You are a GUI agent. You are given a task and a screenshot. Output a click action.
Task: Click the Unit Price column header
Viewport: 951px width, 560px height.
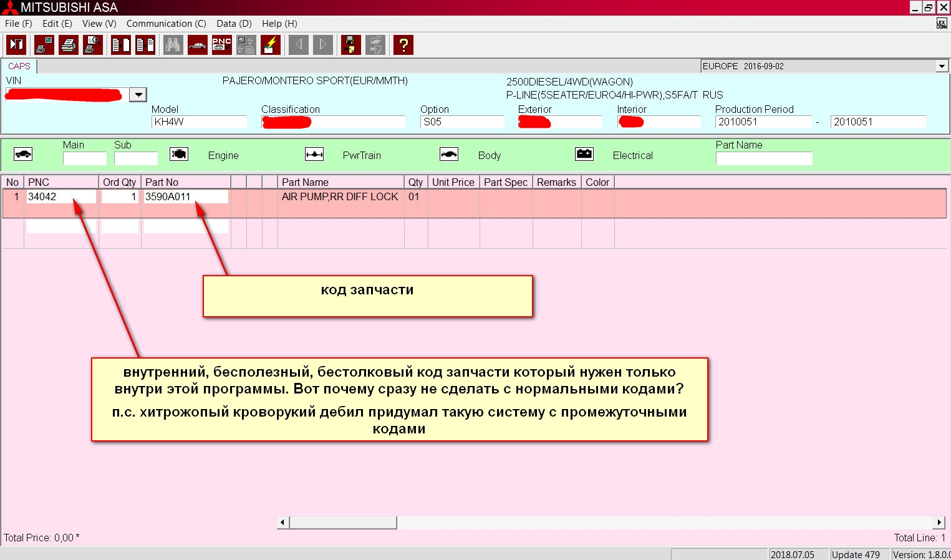coord(454,182)
